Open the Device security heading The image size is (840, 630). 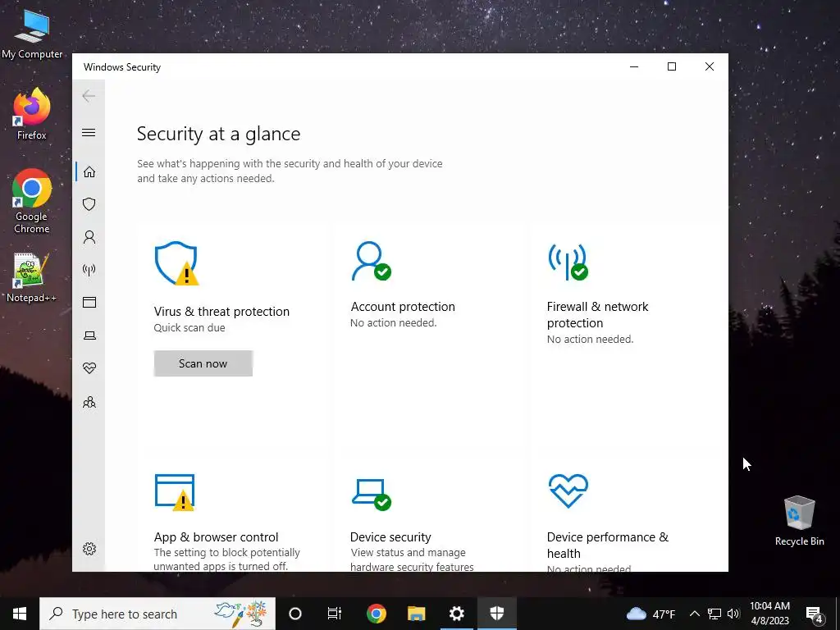click(390, 536)
